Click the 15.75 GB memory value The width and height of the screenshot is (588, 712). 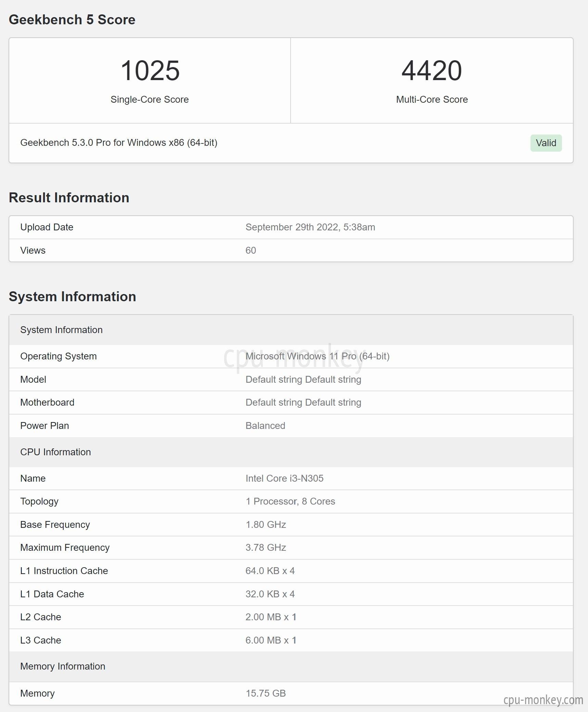[266, 694]
